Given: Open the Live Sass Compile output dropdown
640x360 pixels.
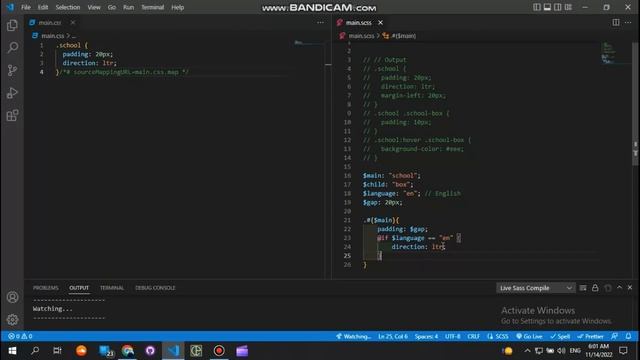Looking at the screenshot, I should click(536, 288).
